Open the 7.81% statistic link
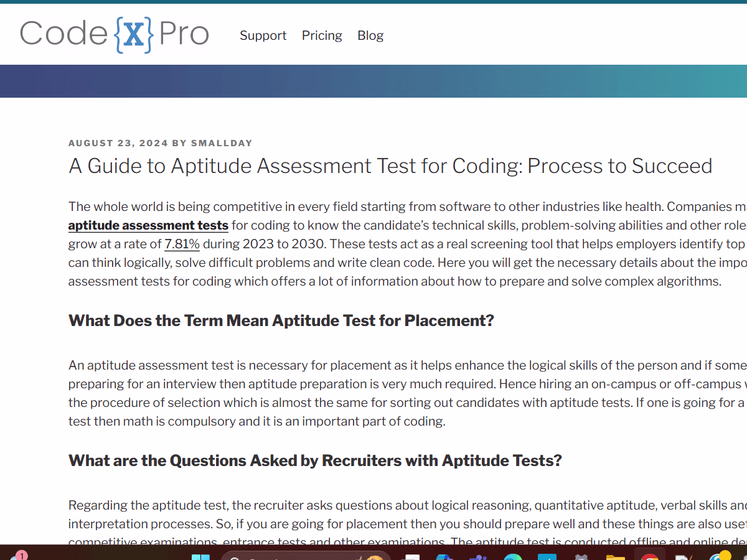 click(182, 244)
